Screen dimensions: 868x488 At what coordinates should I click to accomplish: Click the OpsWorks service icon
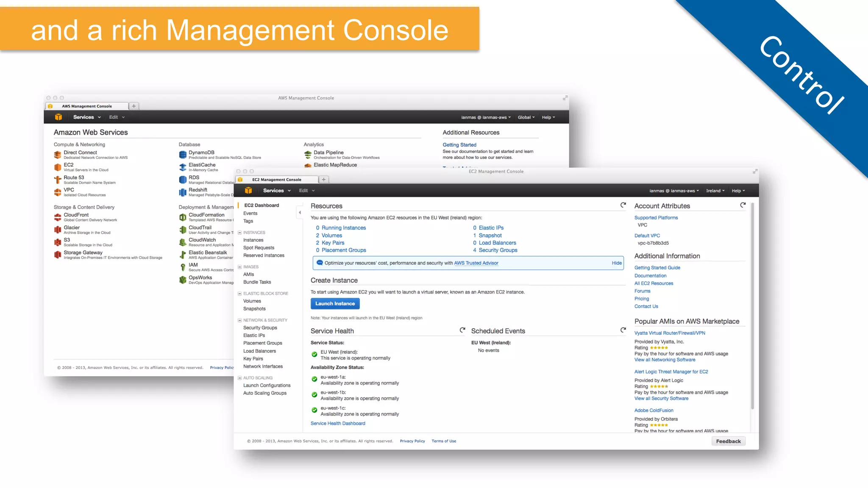click(x=183, y=280)
